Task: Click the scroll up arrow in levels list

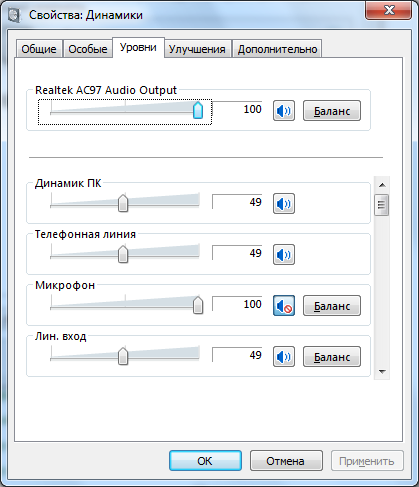Action: click(x=382, y=185)
